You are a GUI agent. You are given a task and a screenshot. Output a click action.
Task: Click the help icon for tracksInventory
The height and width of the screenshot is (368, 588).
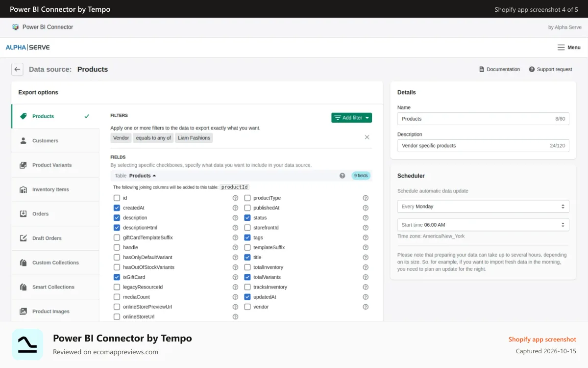366,287
